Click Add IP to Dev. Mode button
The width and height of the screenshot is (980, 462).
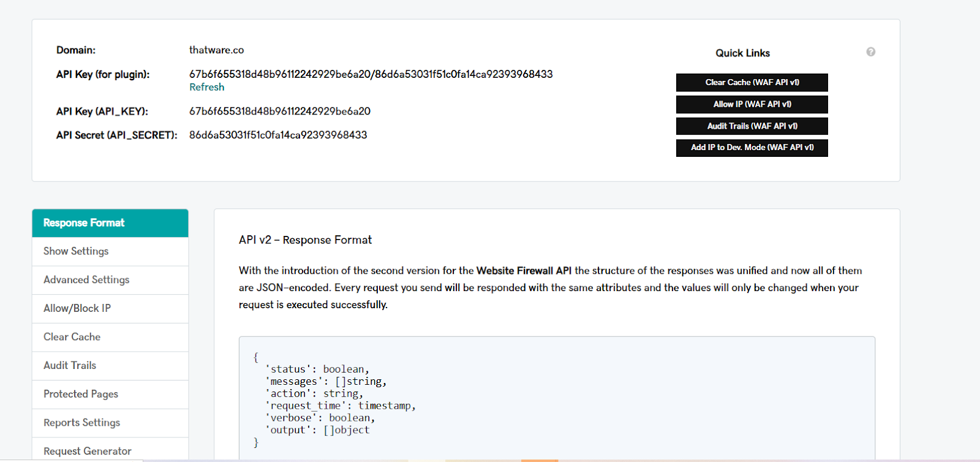click(x=752, y=148)
